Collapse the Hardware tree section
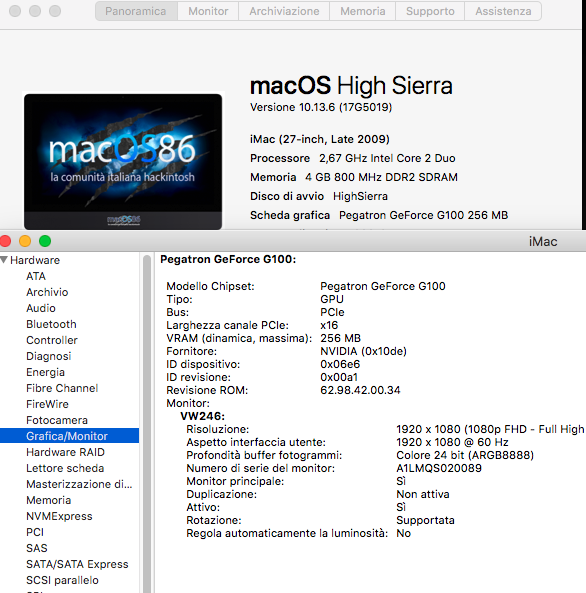 (x=4, y=260)
